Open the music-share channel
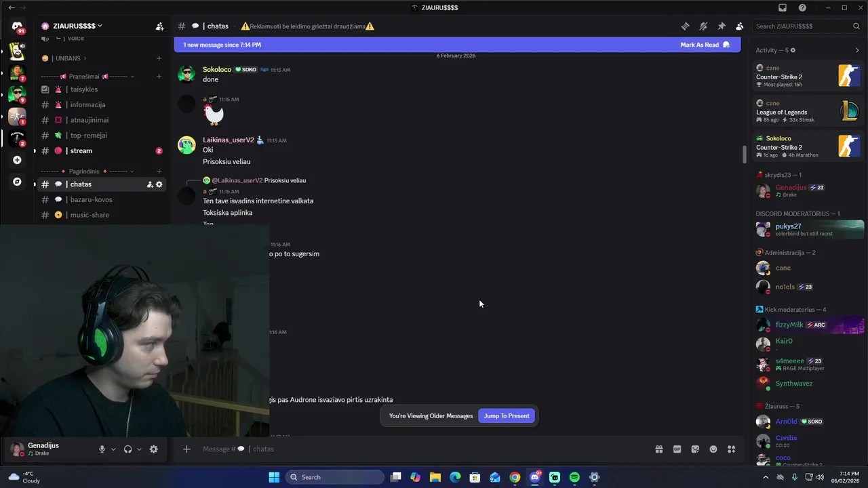Viewport: 868px width, 488px height. pyautogui.click(x=102, y=215)
